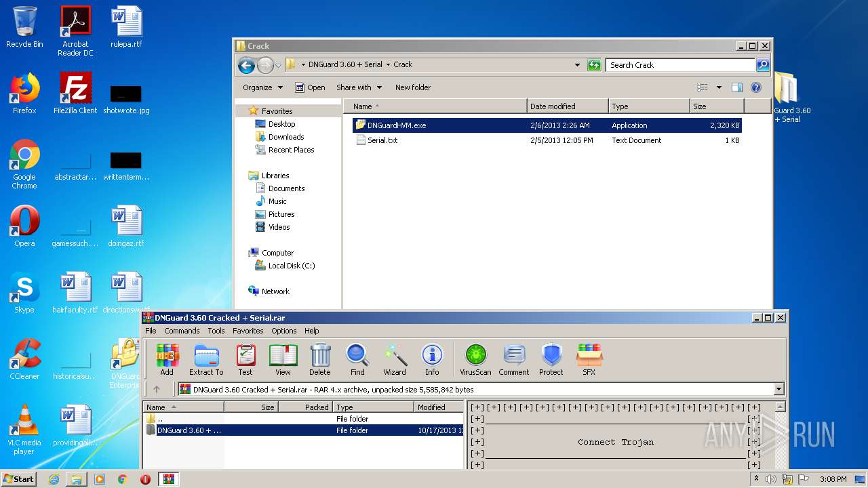Click the Delete icon in WinRAR

pos(320,359)
